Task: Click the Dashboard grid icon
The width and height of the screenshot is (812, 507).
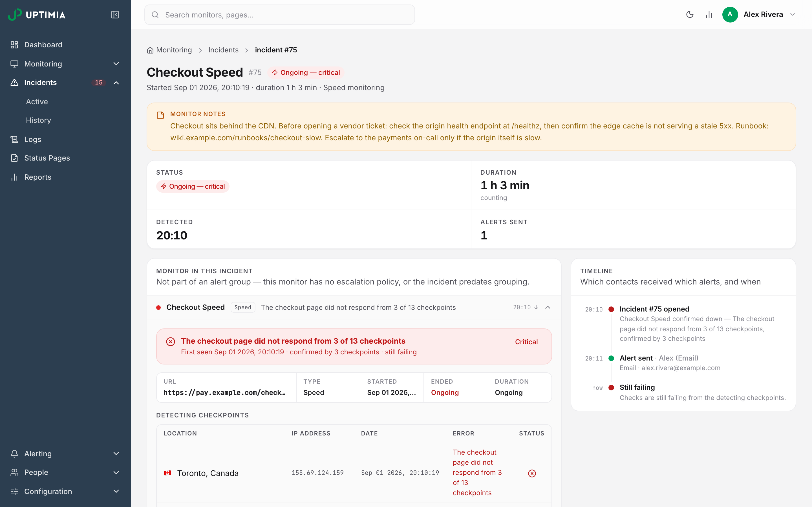Action: pyautogui.click(x=14, y=45)
